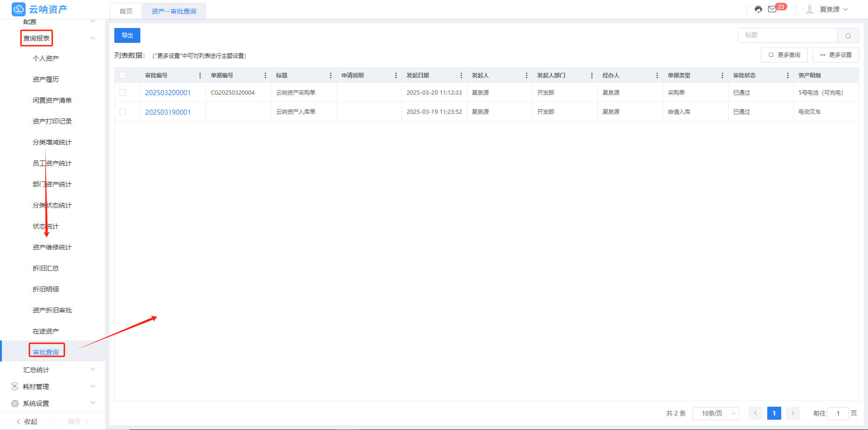Click page number 1 button

tap(774, 413)
